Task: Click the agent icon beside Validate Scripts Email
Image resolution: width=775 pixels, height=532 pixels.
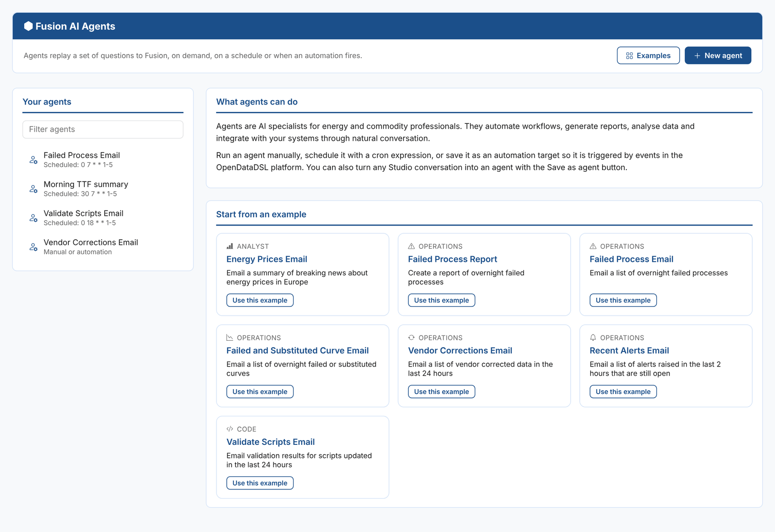Action: (33, 218)
